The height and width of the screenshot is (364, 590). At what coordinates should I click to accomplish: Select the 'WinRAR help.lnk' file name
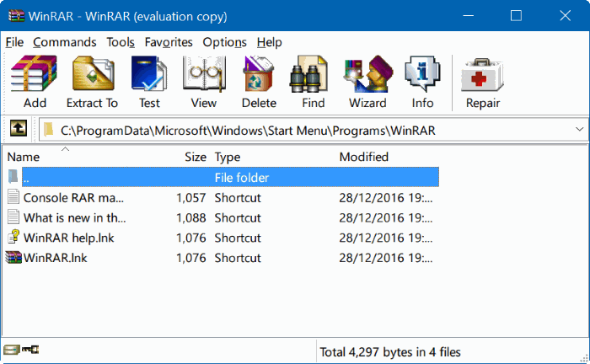(x=69, y=238)
